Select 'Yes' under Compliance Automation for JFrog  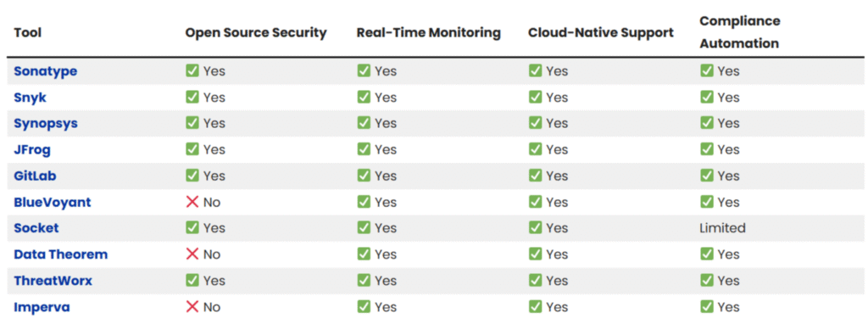pos(729,150)
